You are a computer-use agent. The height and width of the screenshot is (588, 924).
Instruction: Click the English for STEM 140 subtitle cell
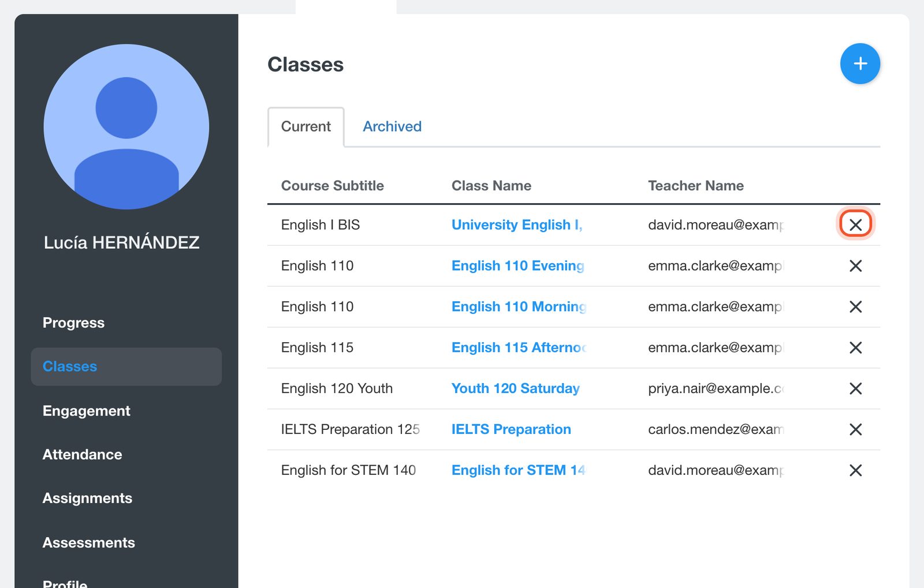(348, 470)
